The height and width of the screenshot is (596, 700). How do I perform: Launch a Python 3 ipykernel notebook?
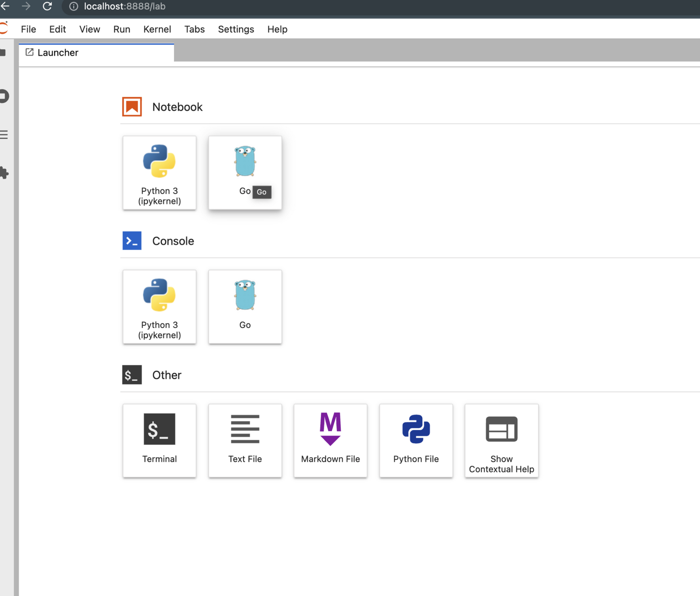159,172
